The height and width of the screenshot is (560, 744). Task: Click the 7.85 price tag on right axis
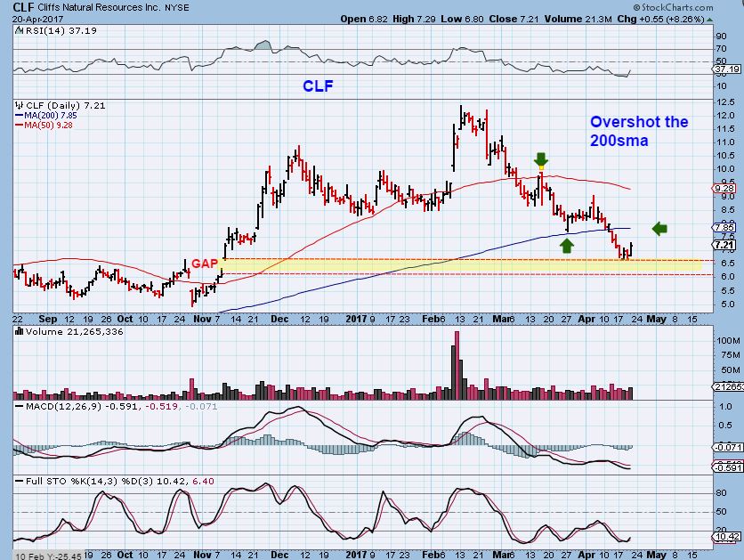click(724, 228)
